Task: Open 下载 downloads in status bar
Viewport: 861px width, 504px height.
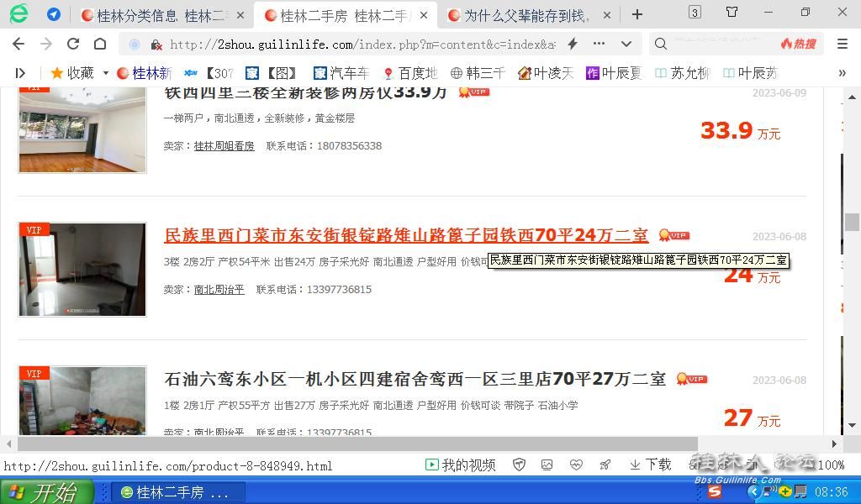Action: [650, 465]
